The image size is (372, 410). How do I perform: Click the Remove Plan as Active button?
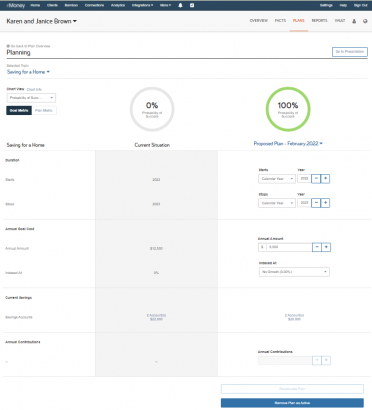tap(292, 403)
